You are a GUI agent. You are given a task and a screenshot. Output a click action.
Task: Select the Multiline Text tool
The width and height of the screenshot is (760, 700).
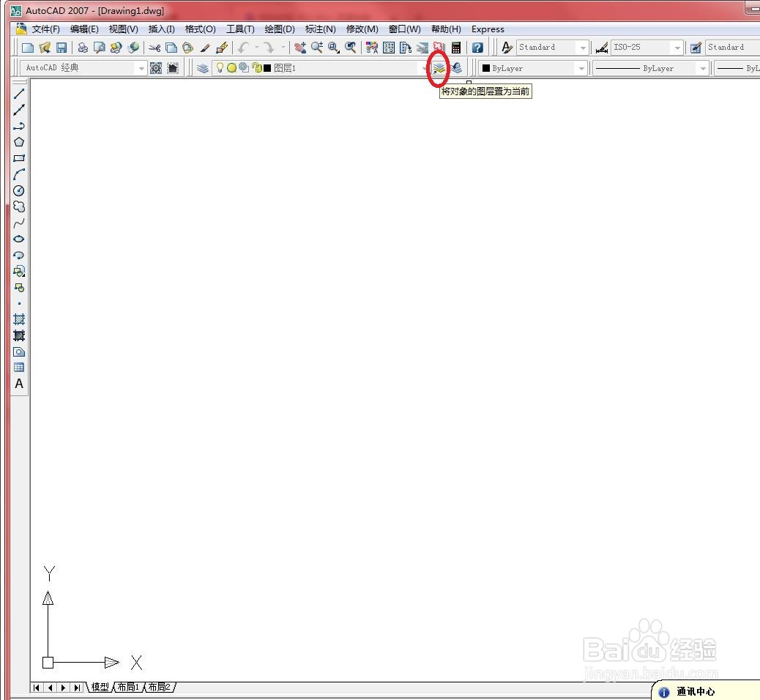coord(19,384)
